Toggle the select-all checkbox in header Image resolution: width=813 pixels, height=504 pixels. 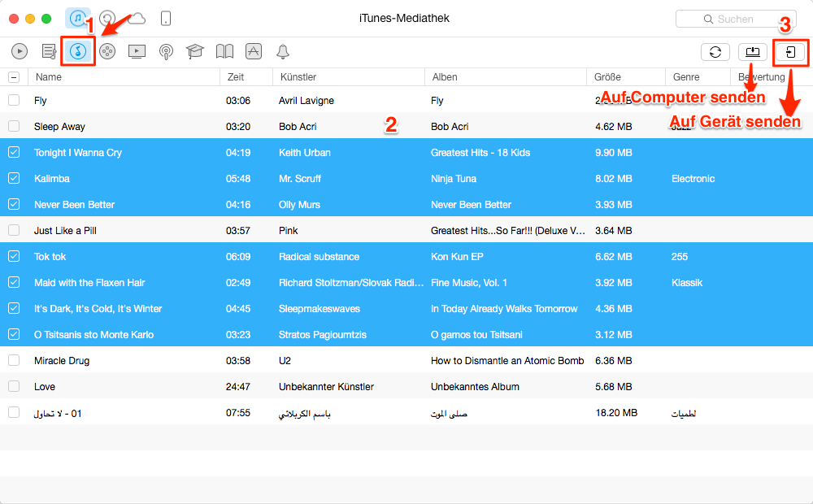[14, 77]
